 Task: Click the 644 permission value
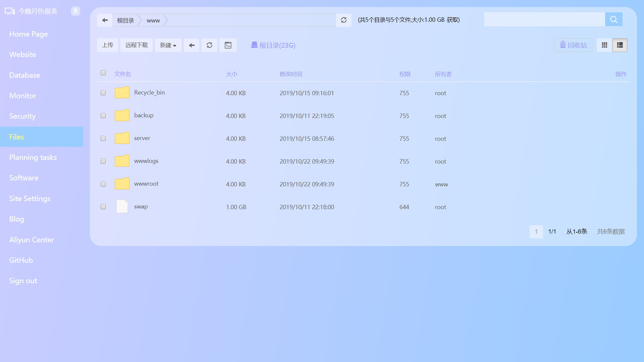[x=404, y=207]
